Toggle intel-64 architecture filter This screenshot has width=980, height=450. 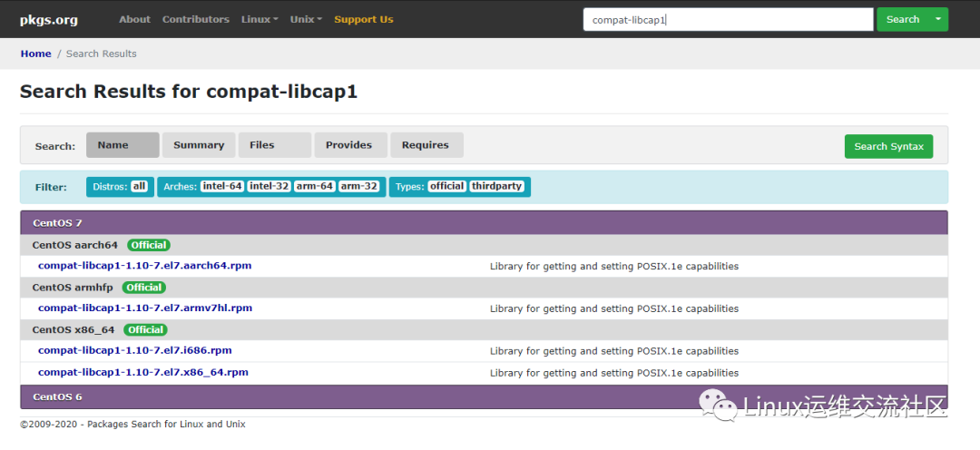222,186
